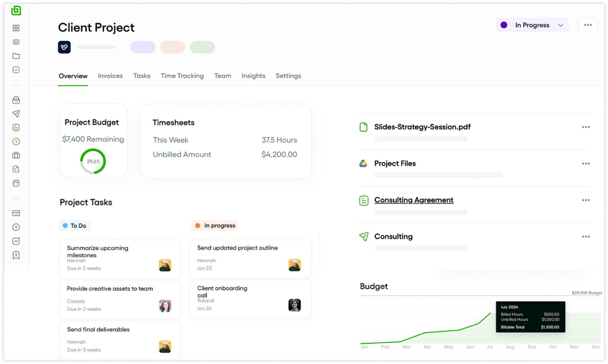
Task: Open the Client onboarding call task
Action: (x=250, y=299)
